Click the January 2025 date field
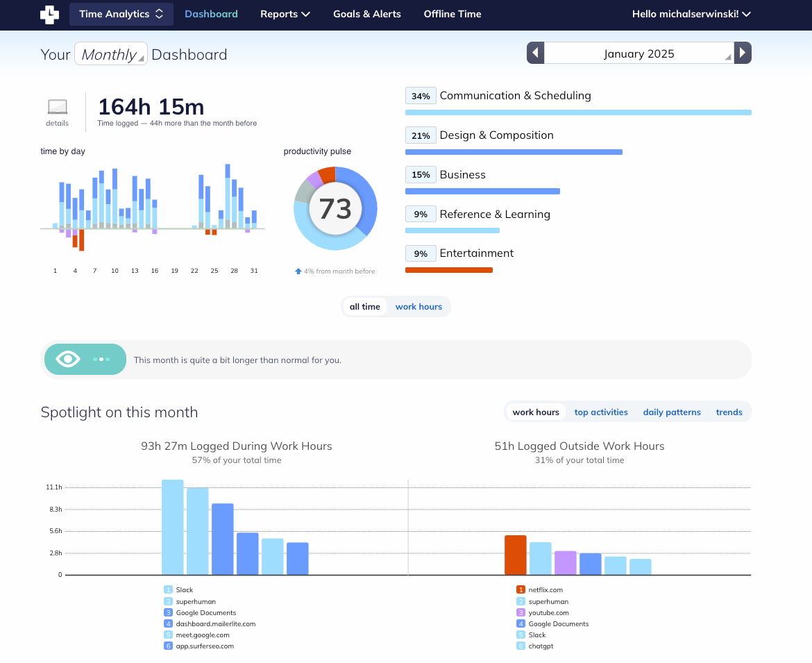812x663 pixels. (x=638, y=53)
